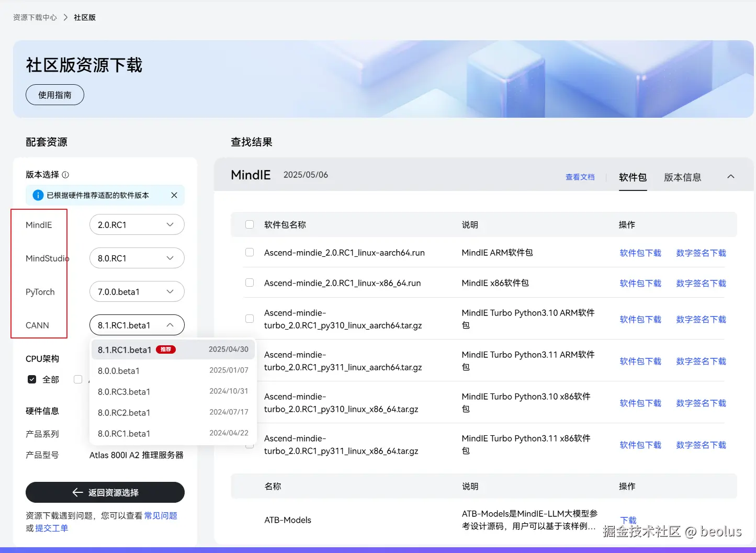Click 使用指南 button
This screenshot has width=756, height=553.
click(x=55, y=95)
